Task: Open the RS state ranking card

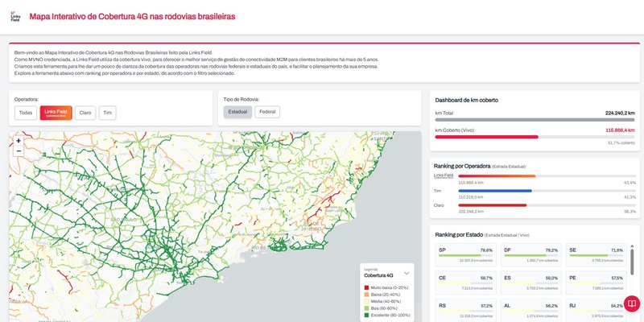Action: (x=466, y=310)
